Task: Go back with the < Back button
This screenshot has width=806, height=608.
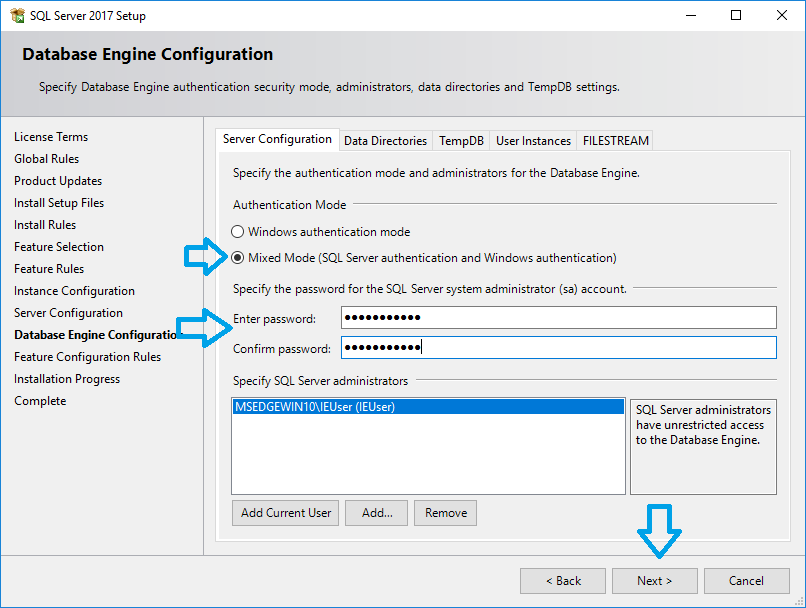Action: tap(562, 581)
